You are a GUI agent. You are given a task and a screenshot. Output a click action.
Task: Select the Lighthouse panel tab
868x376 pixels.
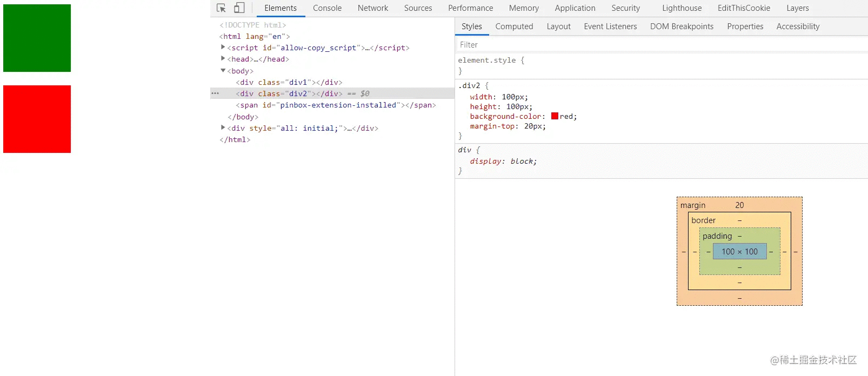point(682,8)
